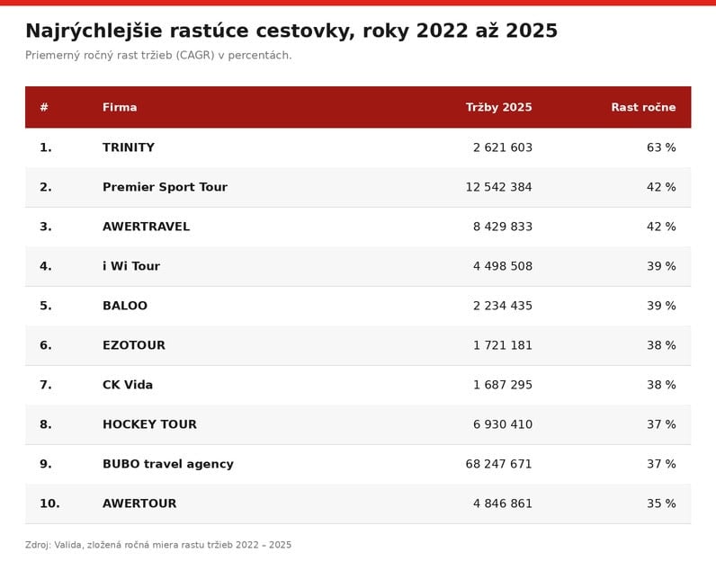Select the Premier Sport Tour row name

165,187
